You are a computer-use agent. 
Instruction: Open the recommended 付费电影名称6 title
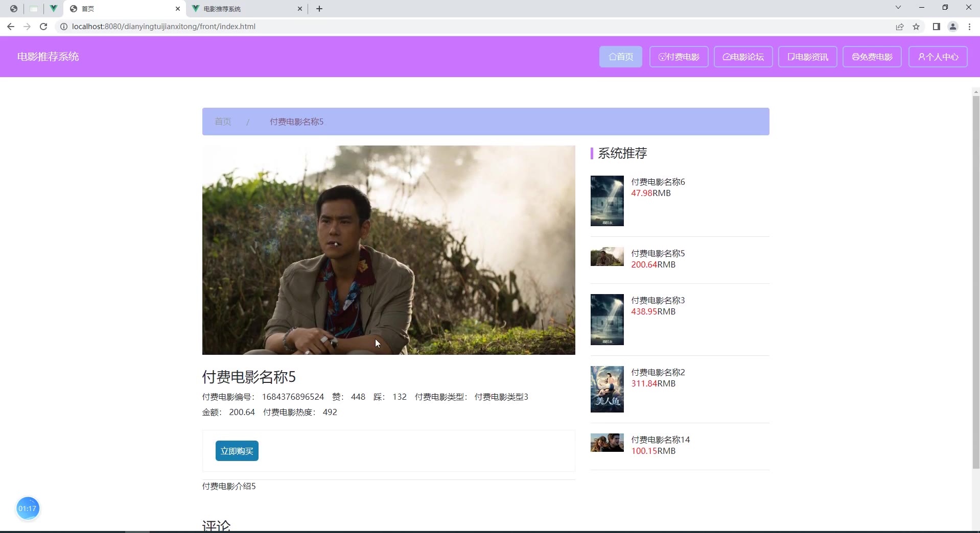click(658, 182)
